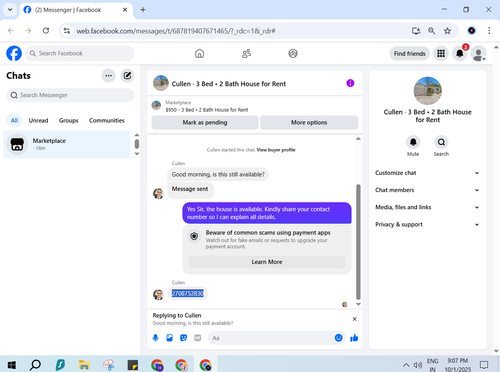Open the Facebook menu grid icon

[x=441, y=53]
